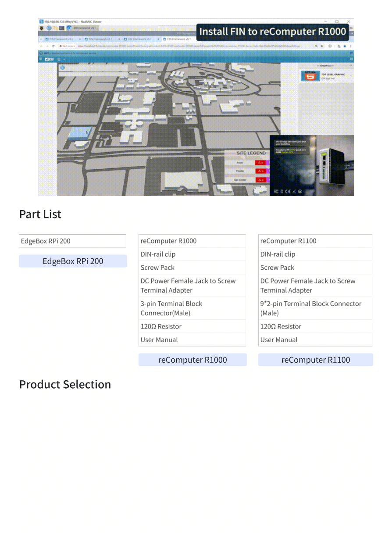Click the info icon on the blue notification bar
This screenshot has width=392, height=554.
(41, 53)
